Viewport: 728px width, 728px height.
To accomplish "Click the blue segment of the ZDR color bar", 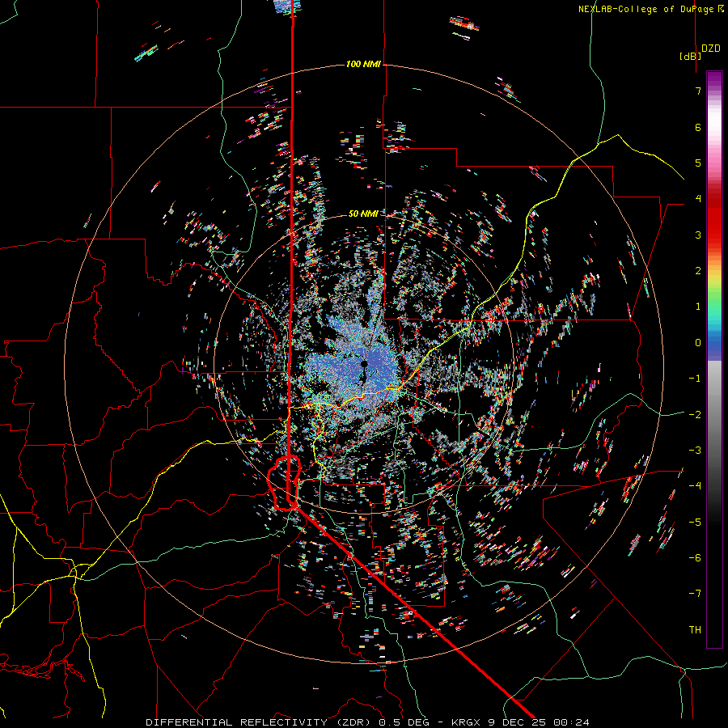I will (714, 348).
